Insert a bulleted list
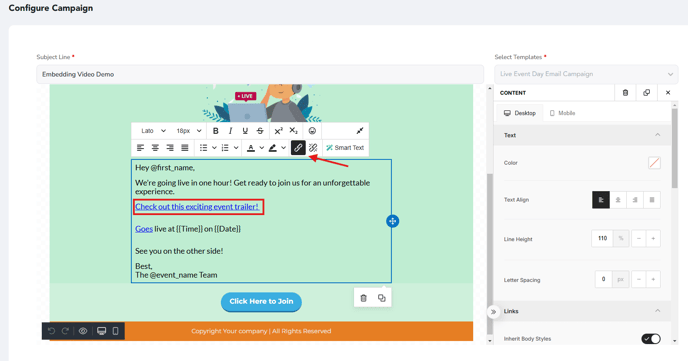 click(x=203, y=148)
